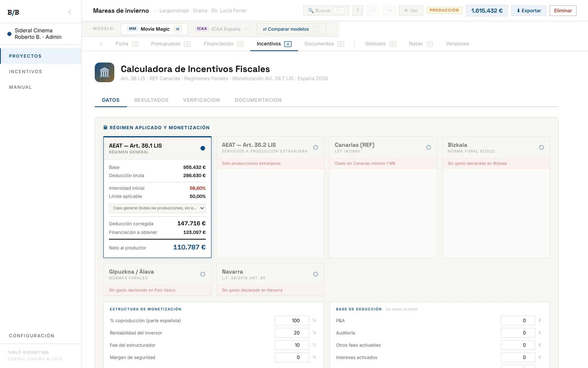Edit Margen de seguridad field
588x368 pixels.
[292, 357]
